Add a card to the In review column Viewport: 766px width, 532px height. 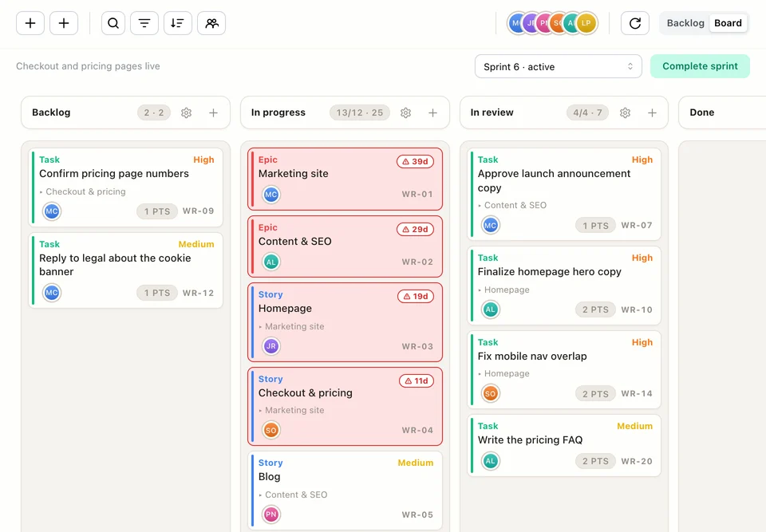652,112
